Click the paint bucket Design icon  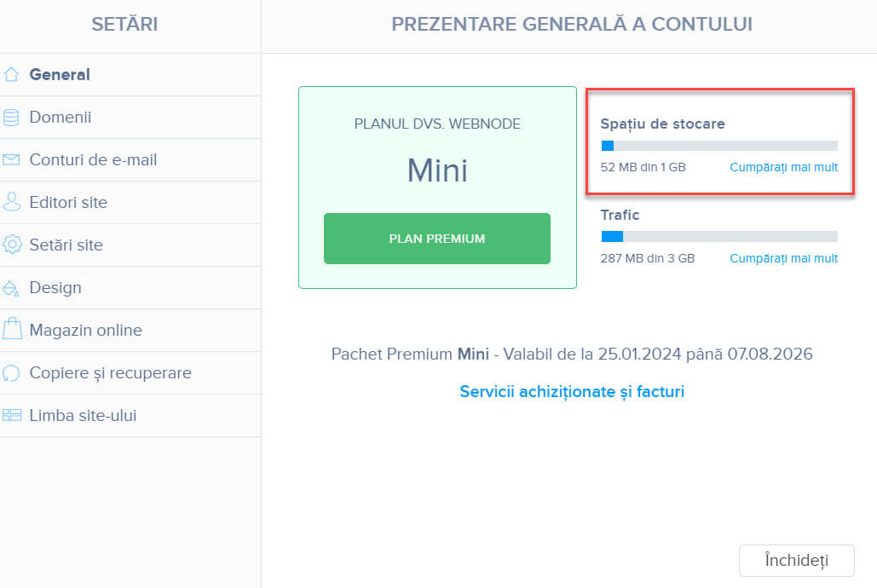pyautogui.click(x=11, y=288)
